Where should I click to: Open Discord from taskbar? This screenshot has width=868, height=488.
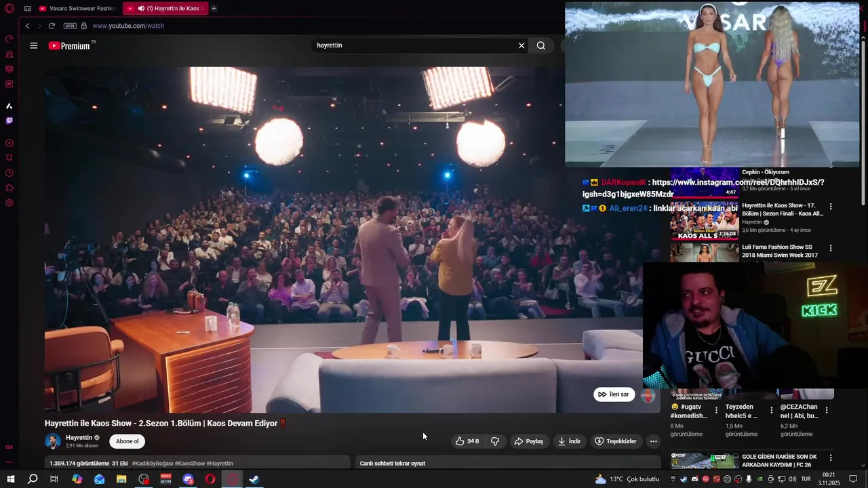tap(188, 479)
